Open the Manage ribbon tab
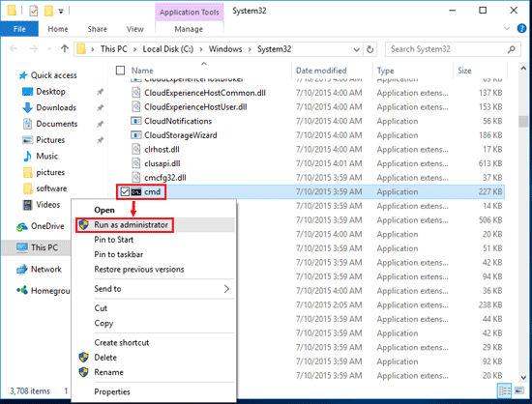The image size is (532, 404). [189, 29]
